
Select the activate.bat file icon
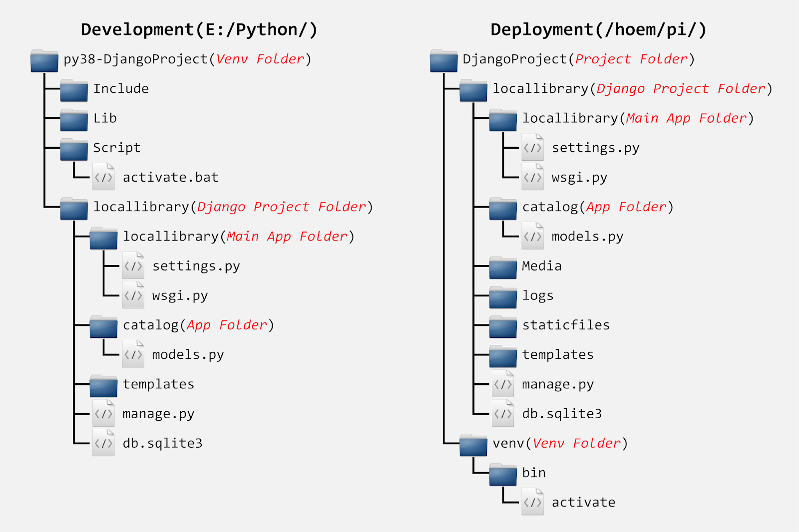coord(104,177)
